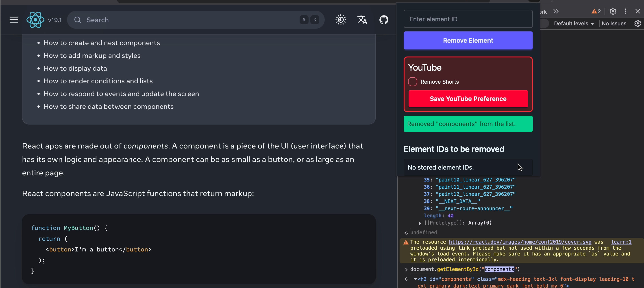Click Save YouTube Preference button
Screen dimensions: 644x288
click(468, 99)
